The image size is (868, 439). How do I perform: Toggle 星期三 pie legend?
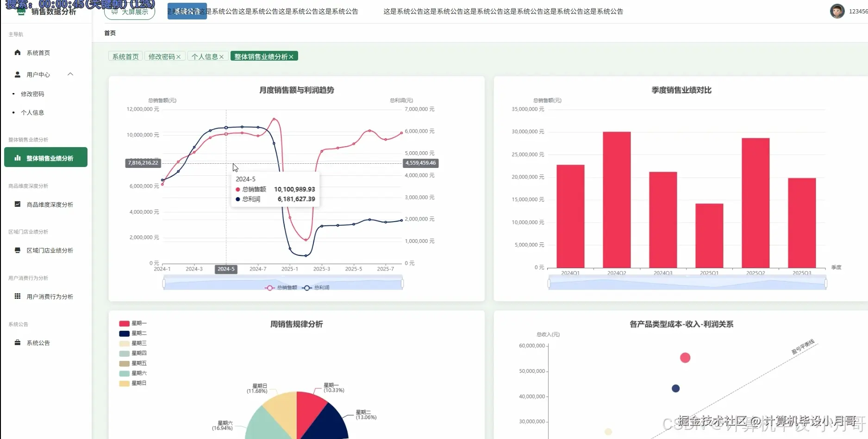pos(133,343)
